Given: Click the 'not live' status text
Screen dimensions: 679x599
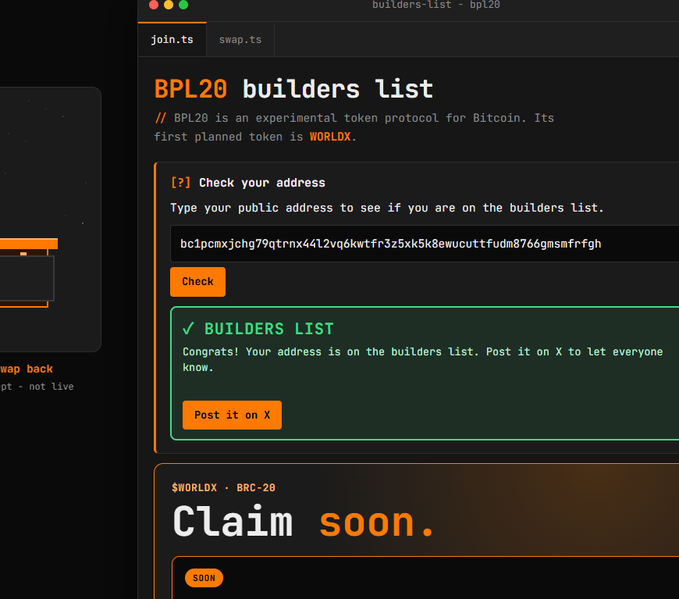Looking at the screenshot, I should coord(51,386).
